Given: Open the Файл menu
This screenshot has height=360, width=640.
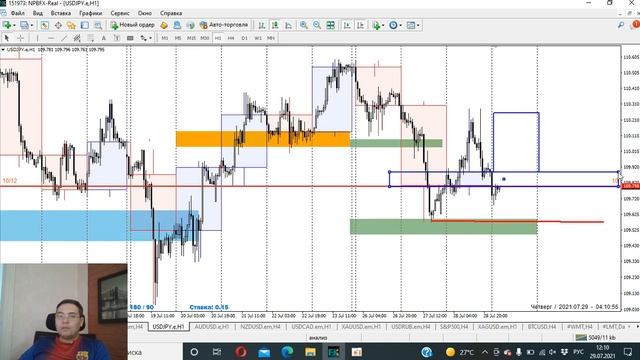Looking at the screenshot, I should [x=18, y=13].
